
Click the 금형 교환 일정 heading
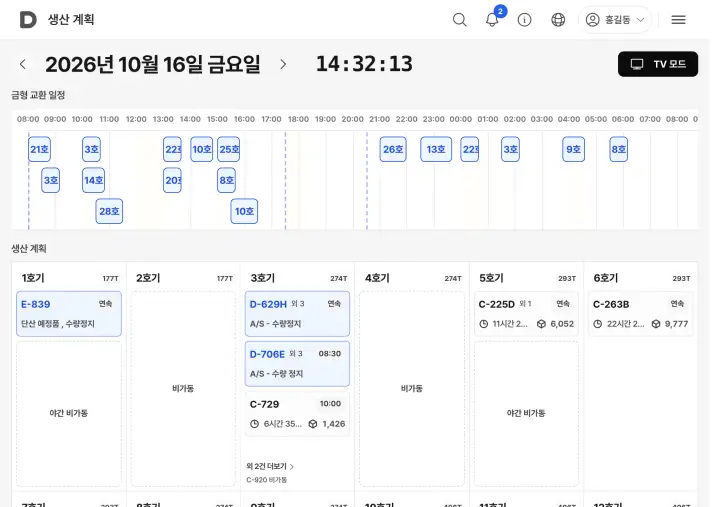(38, 95)
